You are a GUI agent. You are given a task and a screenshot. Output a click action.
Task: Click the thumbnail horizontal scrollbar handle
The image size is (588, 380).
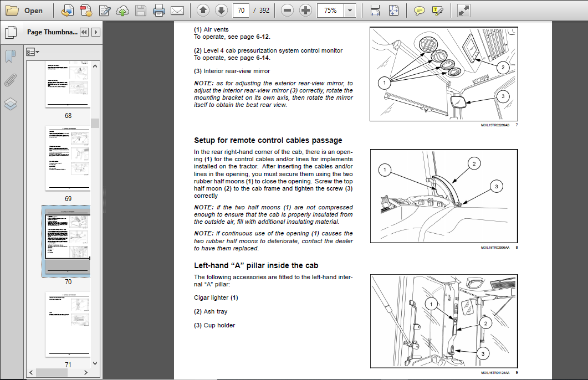pyautogui.click(x=52, y=372)
